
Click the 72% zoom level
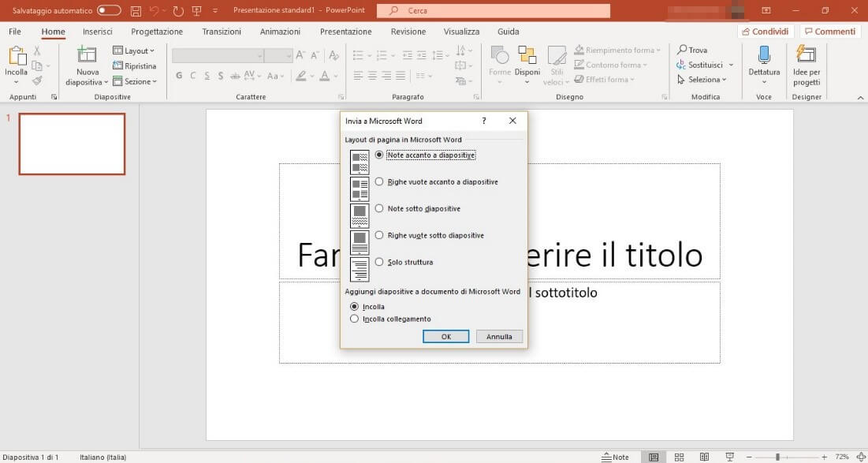(842, 457)
